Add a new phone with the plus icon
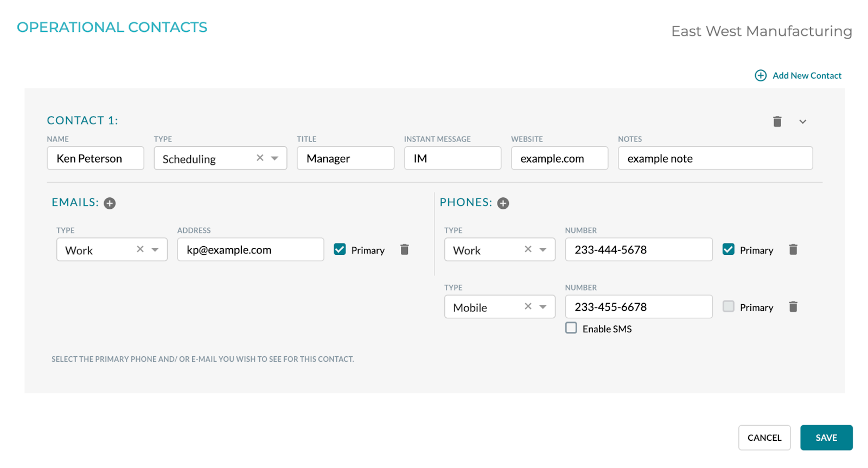Image resolution: width=868 pixels, height=468 pixels. pyautogui.click(x=503, y=203)
